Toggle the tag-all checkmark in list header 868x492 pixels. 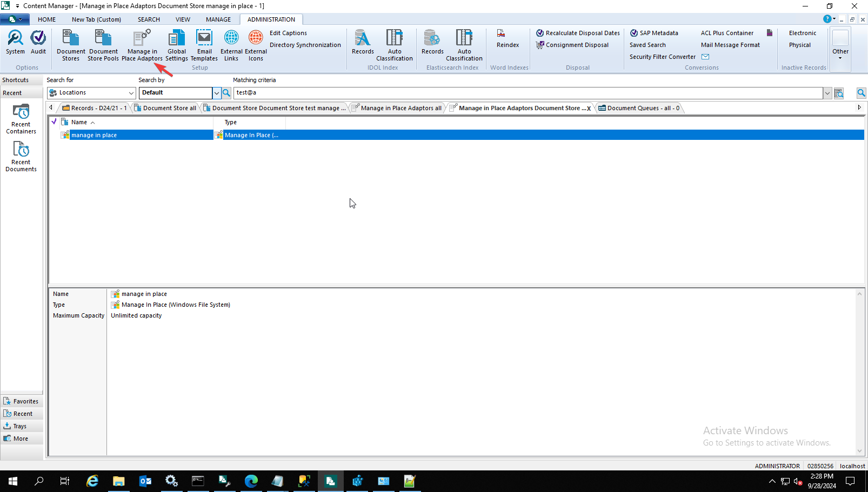(54, 122)
